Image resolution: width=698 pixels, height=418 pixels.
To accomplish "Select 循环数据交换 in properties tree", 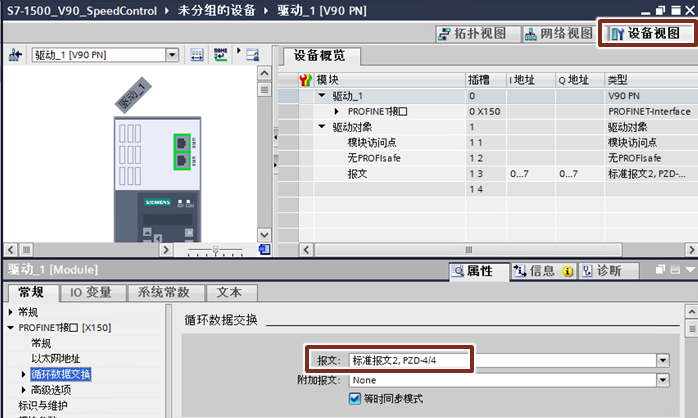I will [61, 374].
